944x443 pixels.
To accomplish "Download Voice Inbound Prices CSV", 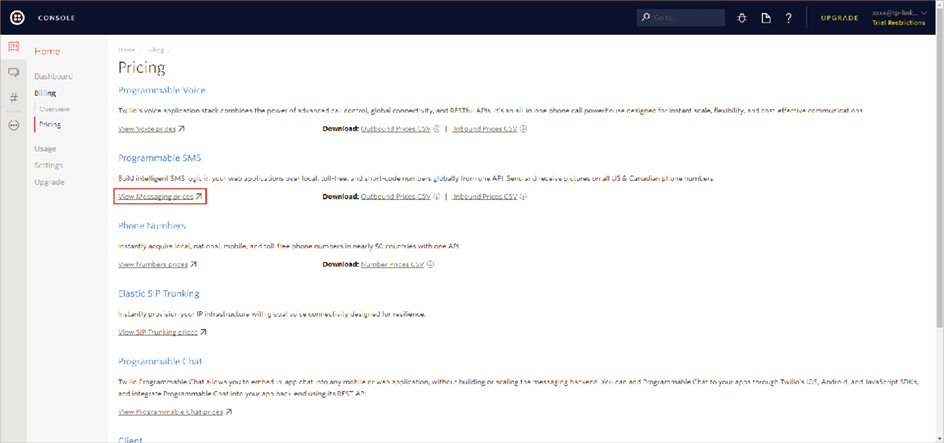I will pos(485,129).
